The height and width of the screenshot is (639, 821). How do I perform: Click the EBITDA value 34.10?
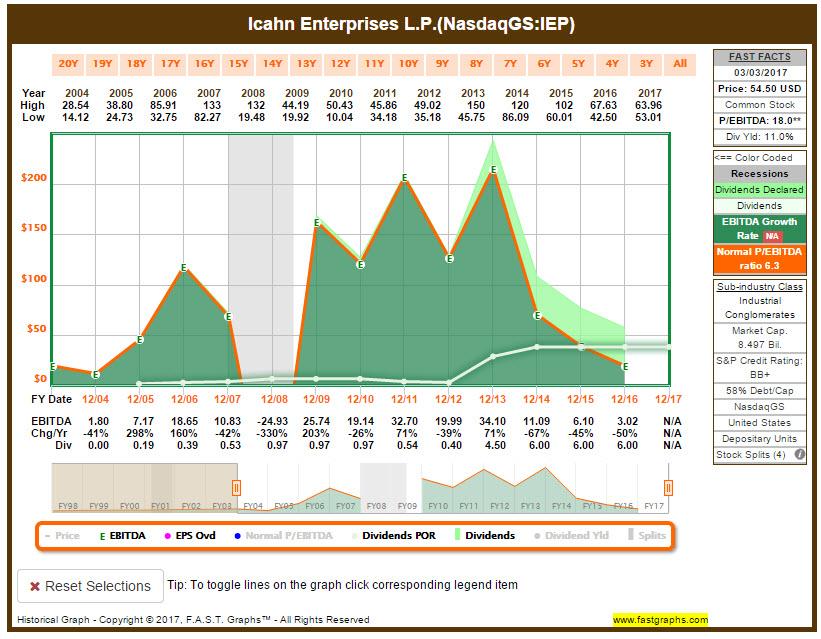492,421
